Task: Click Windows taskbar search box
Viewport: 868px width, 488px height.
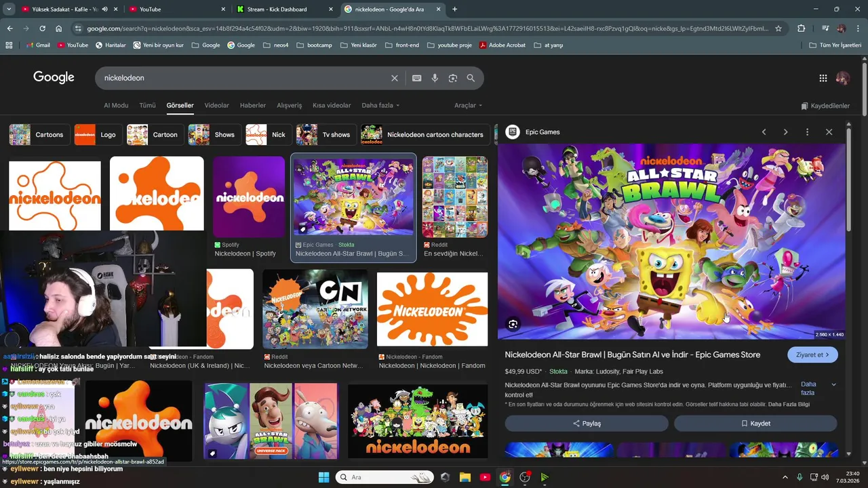Action: 384,477
